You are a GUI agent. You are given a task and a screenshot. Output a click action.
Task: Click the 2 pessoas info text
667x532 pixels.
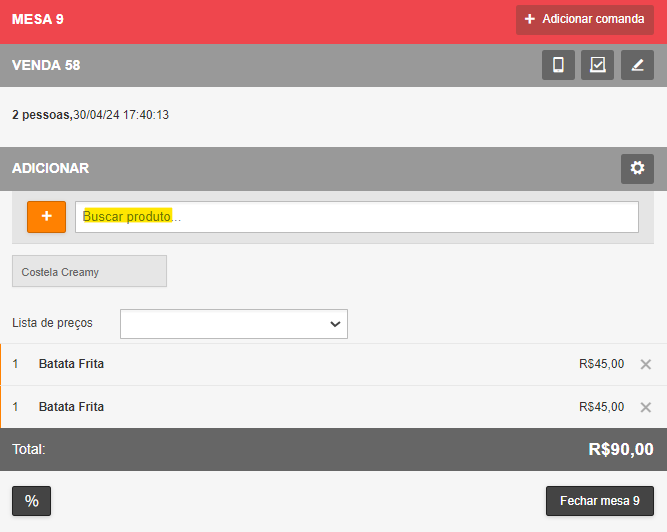click(42, 115)
